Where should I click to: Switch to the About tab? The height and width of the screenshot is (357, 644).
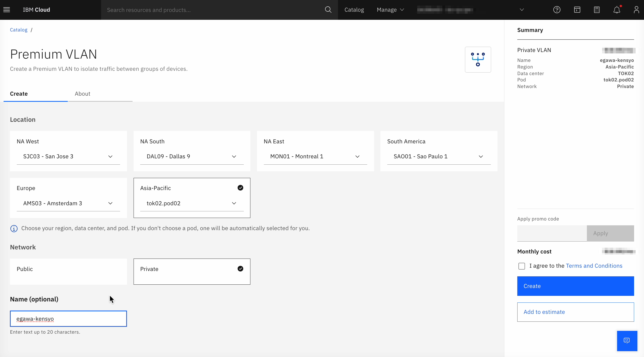pos(83,94)
